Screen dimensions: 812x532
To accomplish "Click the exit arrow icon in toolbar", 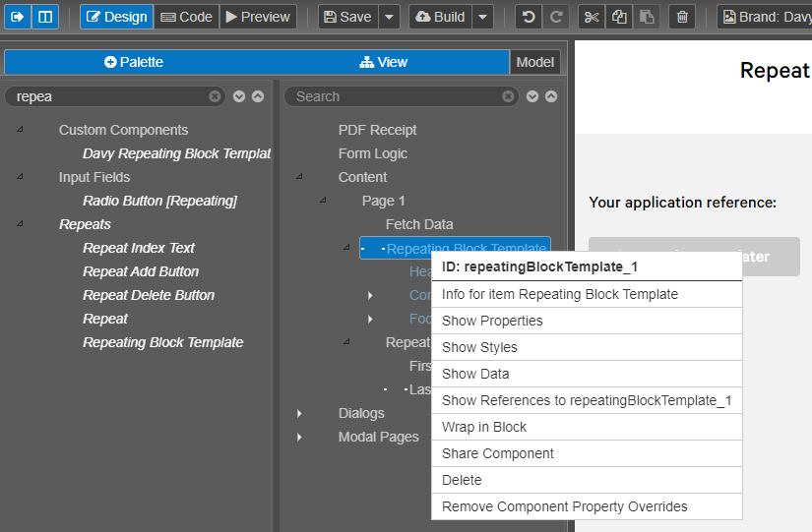I will point(18,17).
